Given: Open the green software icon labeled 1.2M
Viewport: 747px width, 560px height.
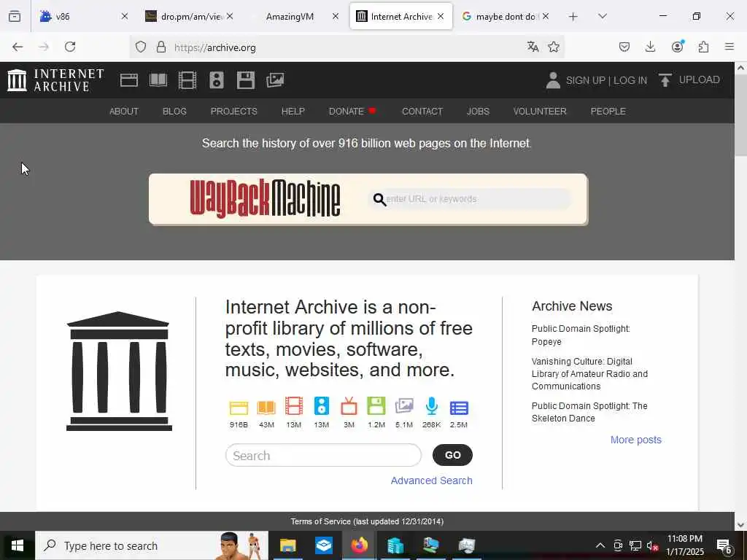Looking at the screenshot, I should click(376, 406).
